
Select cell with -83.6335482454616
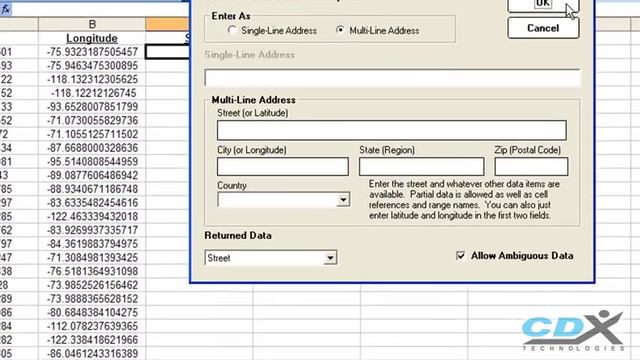click(x=92, y=203)
